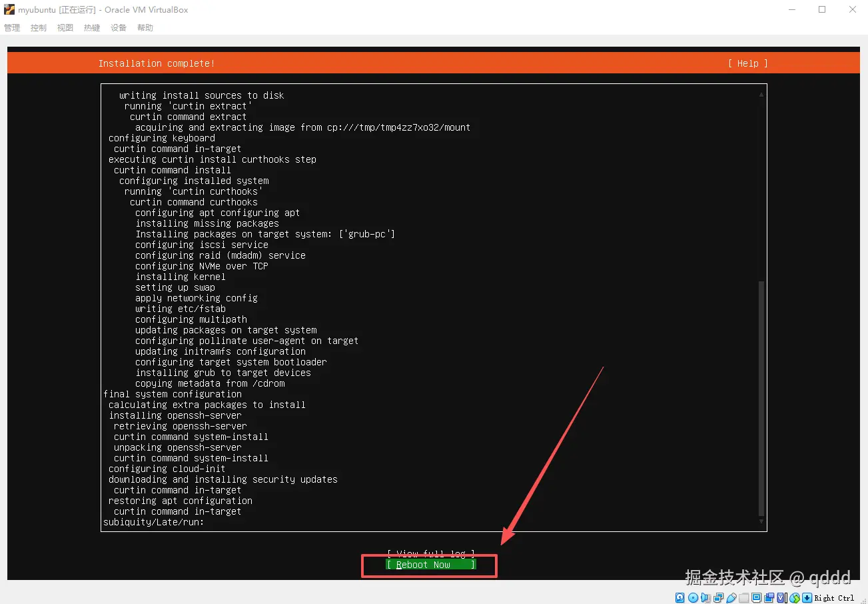Click the 'Installation complete!' header text
Screen dimensions: 868x604
tap(157, 63)
